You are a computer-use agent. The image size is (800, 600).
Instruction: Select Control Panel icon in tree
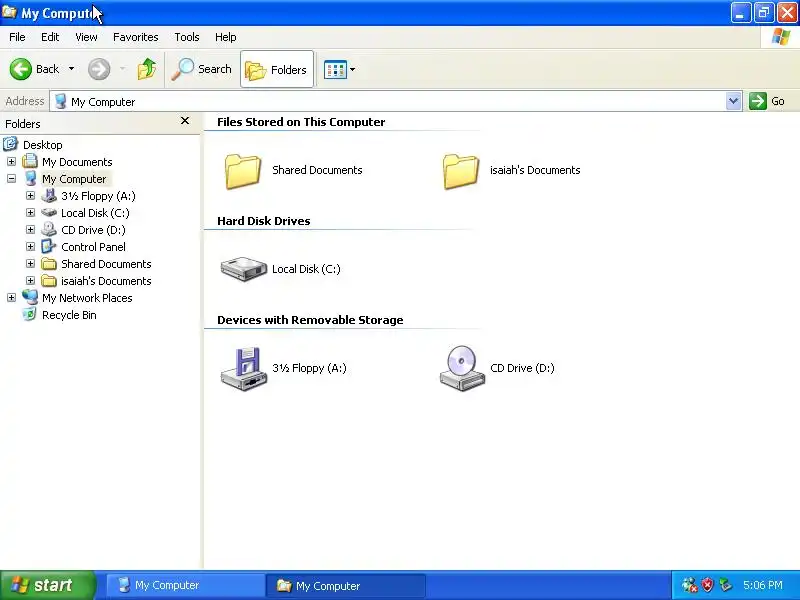coord(49,246)
